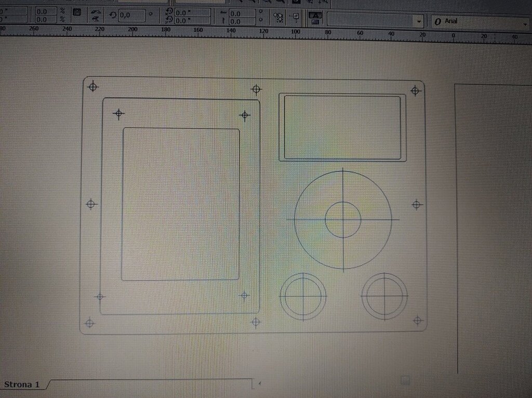Screen dimensions: 532x398
Task: Click the lower scale percentage field
Action: pos(46,20)
